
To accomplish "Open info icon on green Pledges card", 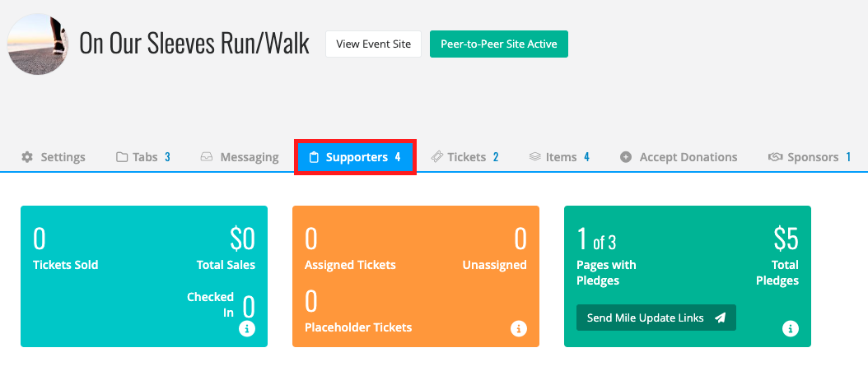I will [x=791, y=328].
